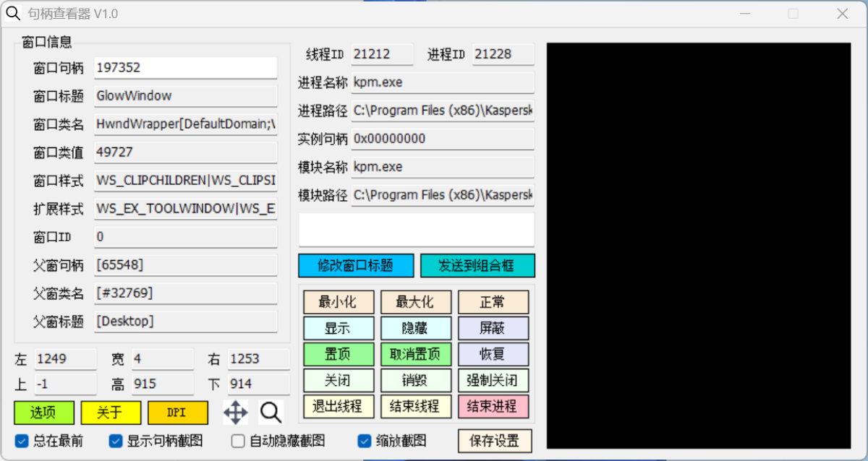Click the 结束线程 button
This screenshot has width=868, height=461.
pos(416,406)
